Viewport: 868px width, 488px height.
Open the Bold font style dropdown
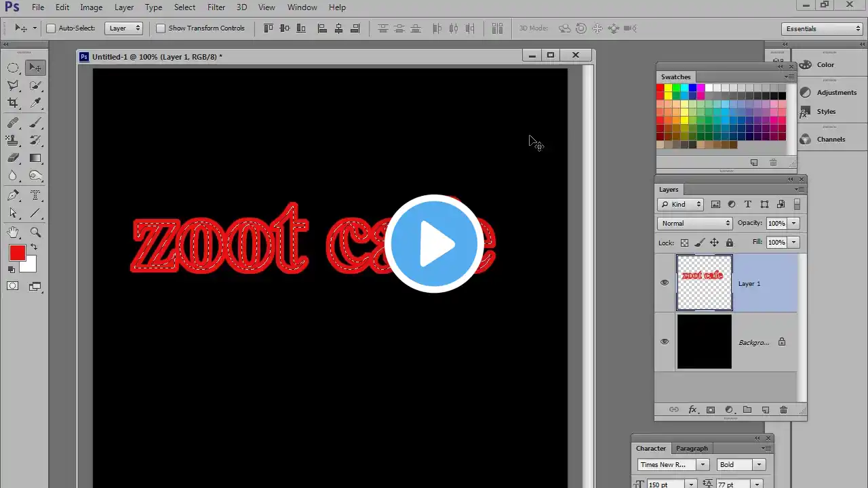[741, 464]
